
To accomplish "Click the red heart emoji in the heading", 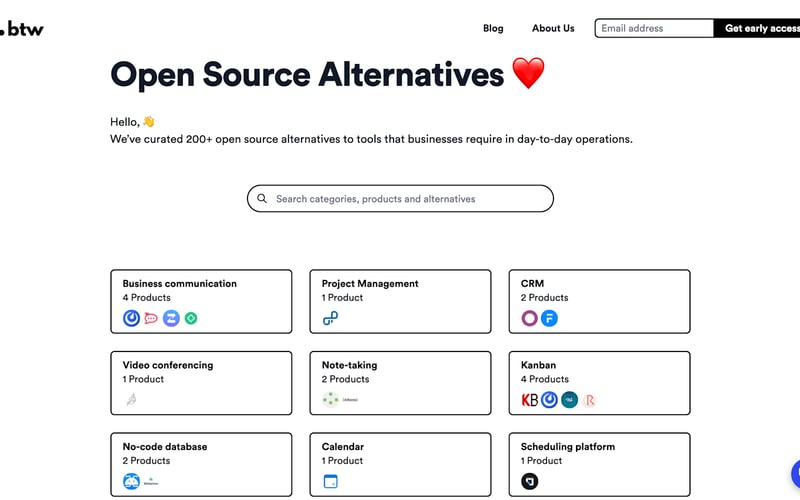I will pos(529,73).
